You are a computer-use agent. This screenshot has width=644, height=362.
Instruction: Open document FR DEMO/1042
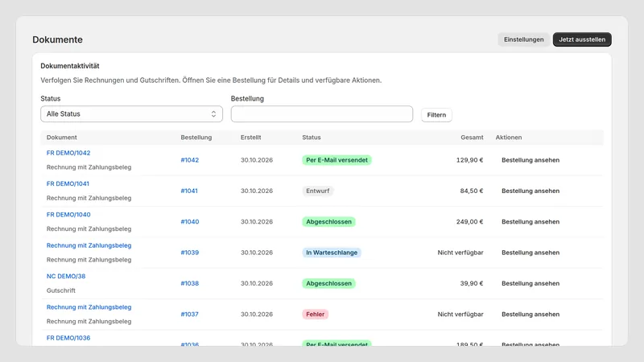pos(68,153)
